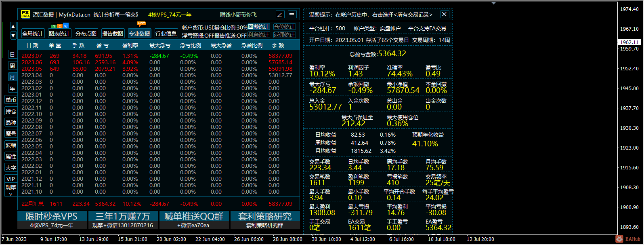Select the 2023.06 table row date
The height and width of the screenshot is (245, 644).
coord(31,62)
